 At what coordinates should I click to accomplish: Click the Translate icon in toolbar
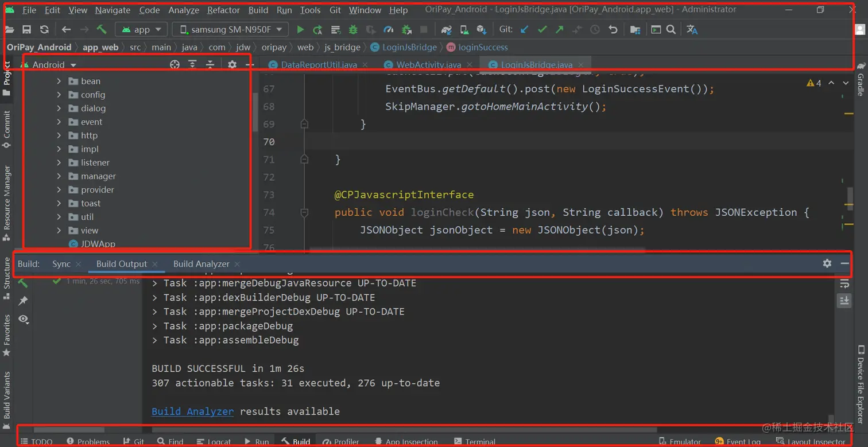[692, 29]
